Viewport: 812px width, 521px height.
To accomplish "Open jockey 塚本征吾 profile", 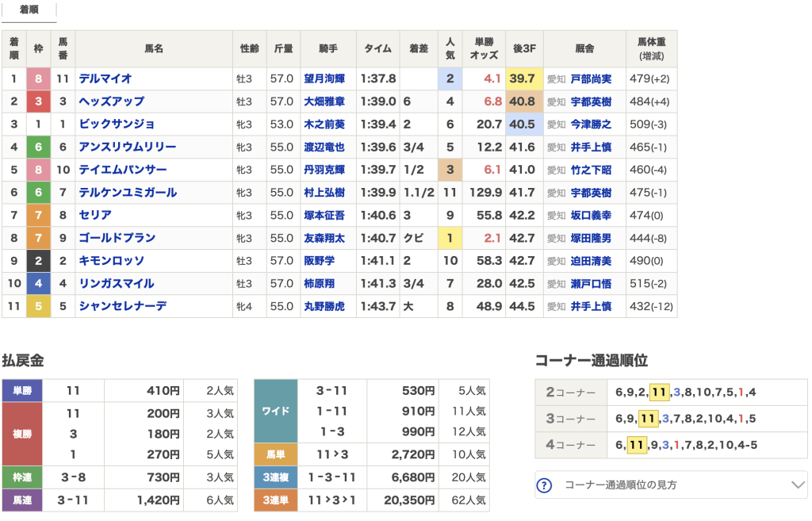I will (x=324, y=215).
